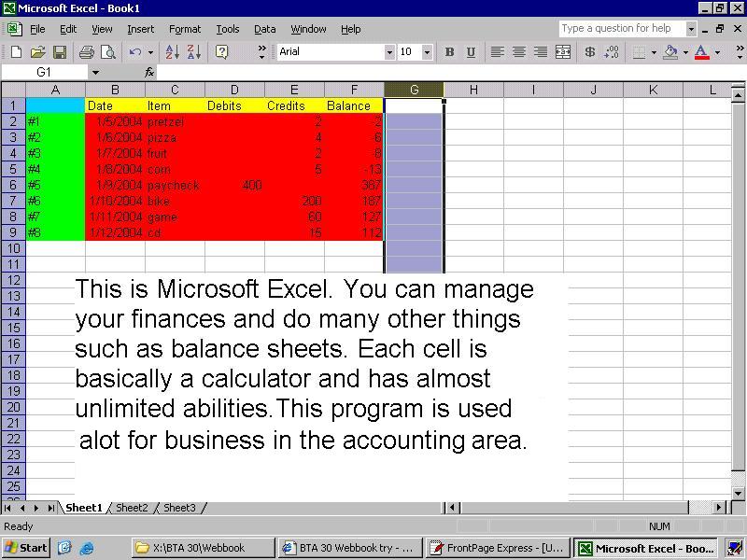The image size is (747, 560).
Task: Click the Increase Decimal icon
Action: tap(612, 52)
